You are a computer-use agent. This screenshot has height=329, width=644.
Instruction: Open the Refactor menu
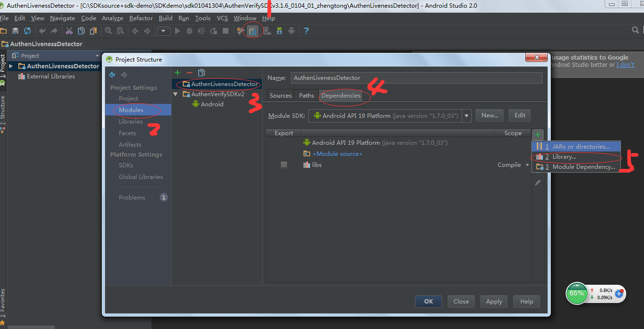[141, 18]
